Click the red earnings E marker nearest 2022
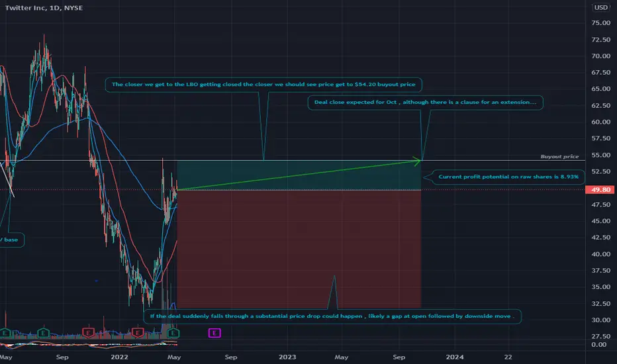The width and height of the screenshot is (617, 364). coord(137,333)
